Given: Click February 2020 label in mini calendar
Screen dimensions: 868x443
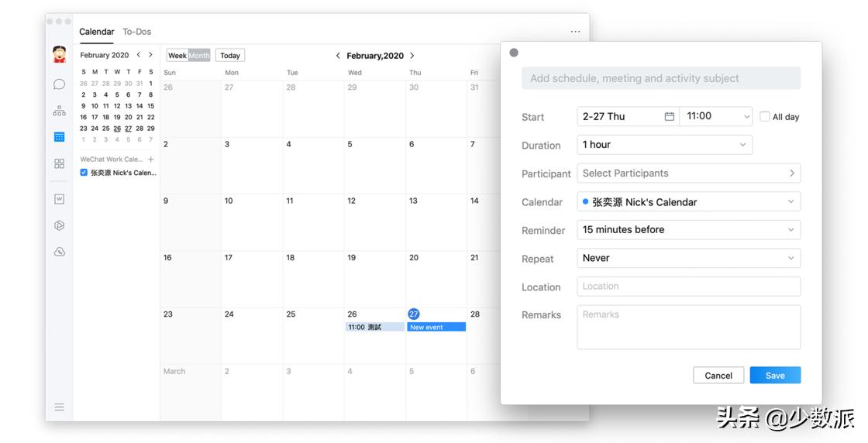Looking at the screenshot, I should [104, 55].
